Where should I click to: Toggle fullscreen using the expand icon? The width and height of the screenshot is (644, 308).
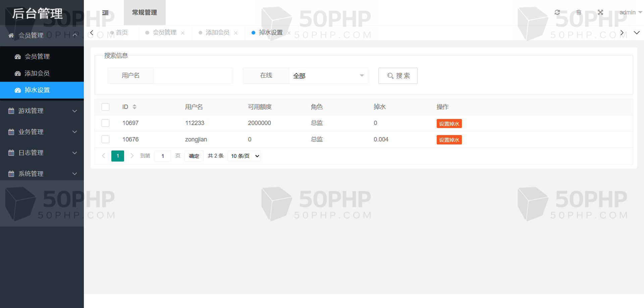600,12
